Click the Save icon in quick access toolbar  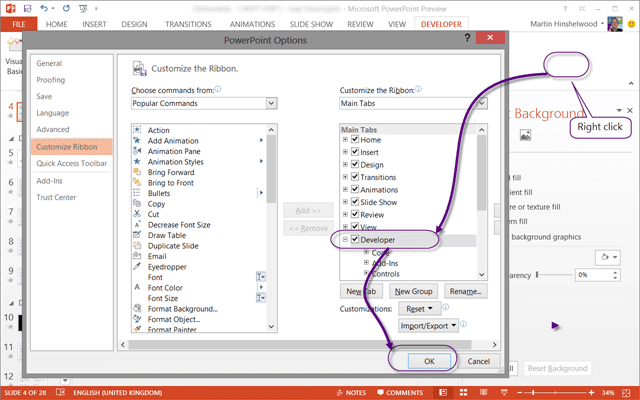(27, 8)
